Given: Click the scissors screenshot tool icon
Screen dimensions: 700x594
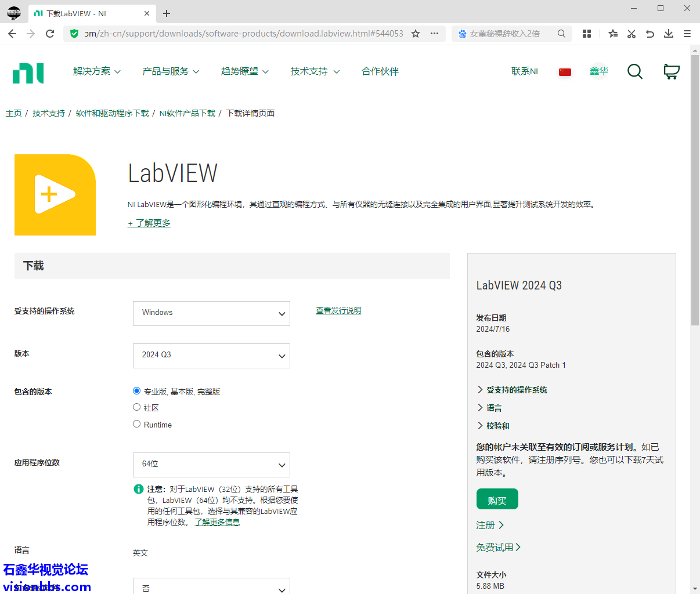Looking at the screenshot, I should tap(632, 34).
